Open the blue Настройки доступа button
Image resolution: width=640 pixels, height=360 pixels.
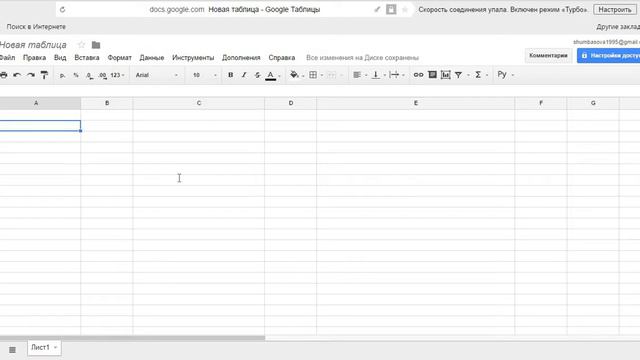(x=608, y=56)
